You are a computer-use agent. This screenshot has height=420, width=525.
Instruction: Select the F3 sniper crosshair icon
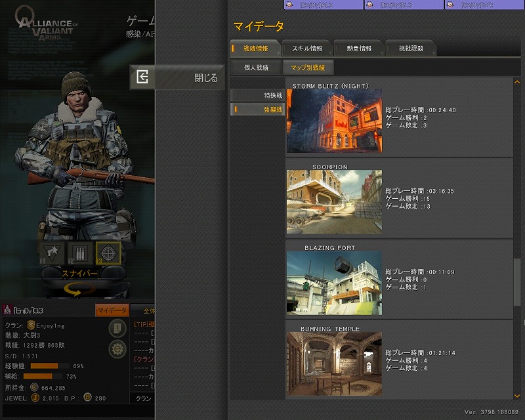click(108, 253)
